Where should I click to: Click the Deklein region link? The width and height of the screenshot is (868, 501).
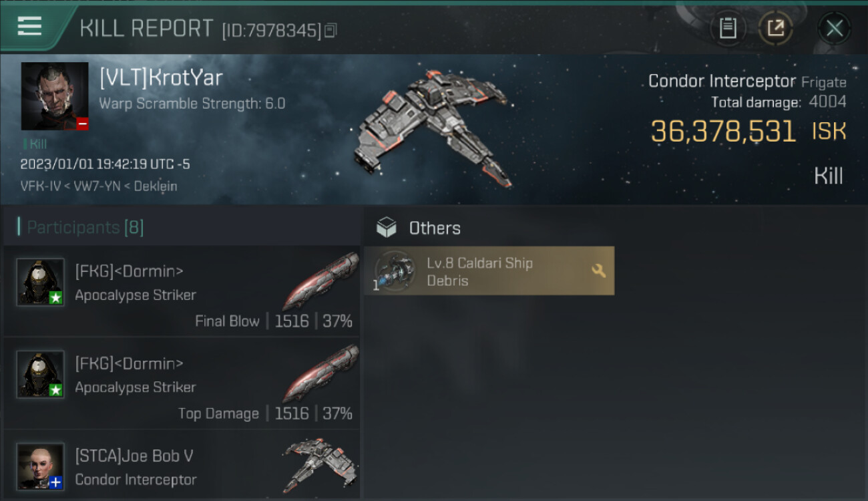156,186
